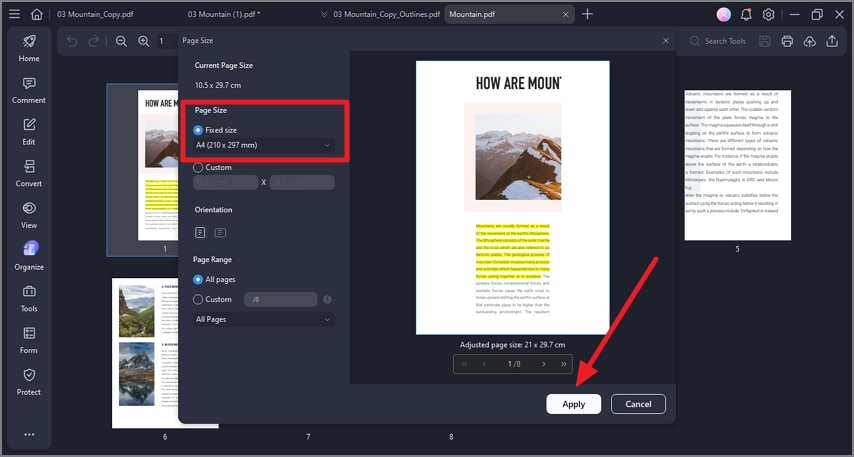This screenshot has height=457, width=854.
Task: Open the Comment tool panel
Action: click(29, 90)
